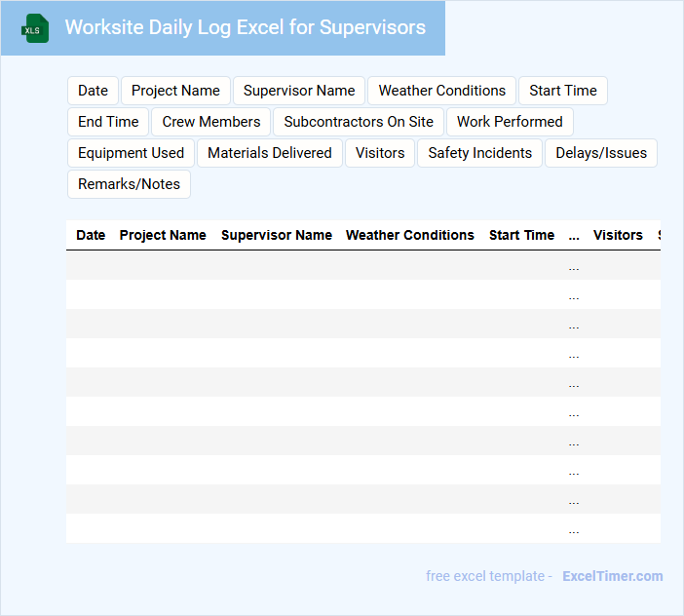Click the Safety Incidents tag
The height and width of the screenshot is (616, 684).
(479, 153)
